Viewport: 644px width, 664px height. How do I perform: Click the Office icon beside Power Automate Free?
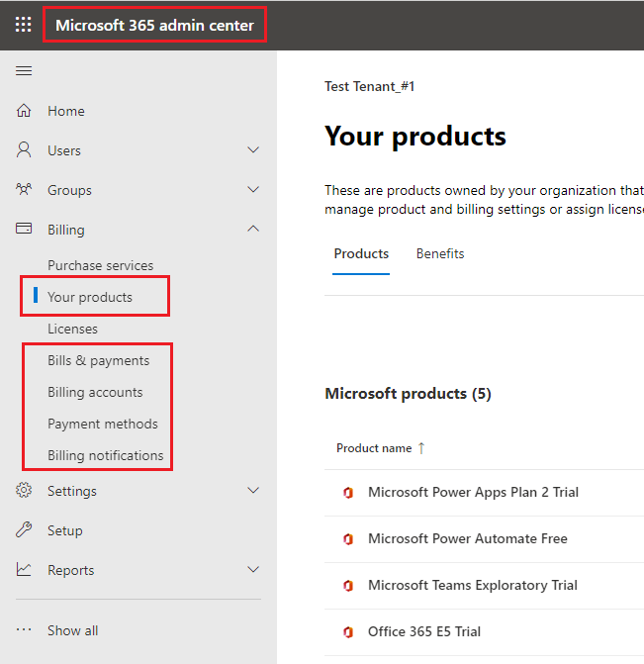point(348,539)
